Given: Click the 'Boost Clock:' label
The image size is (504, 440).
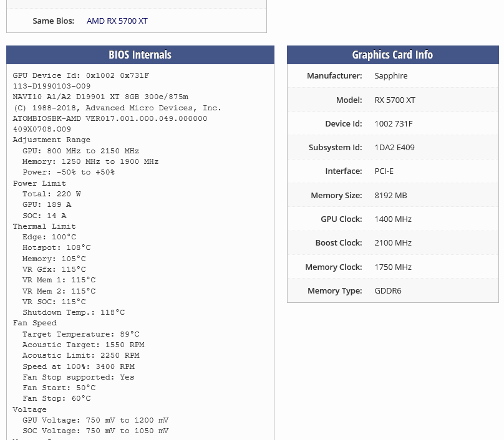Looking at the screenshot, I should pyautogui.click(x=339, y=243).
